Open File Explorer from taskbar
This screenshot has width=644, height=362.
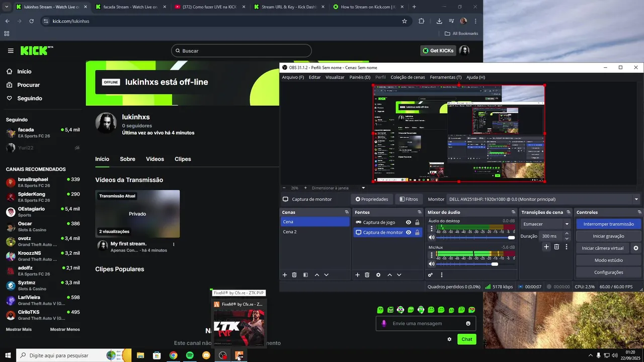(x=140, y=355)
